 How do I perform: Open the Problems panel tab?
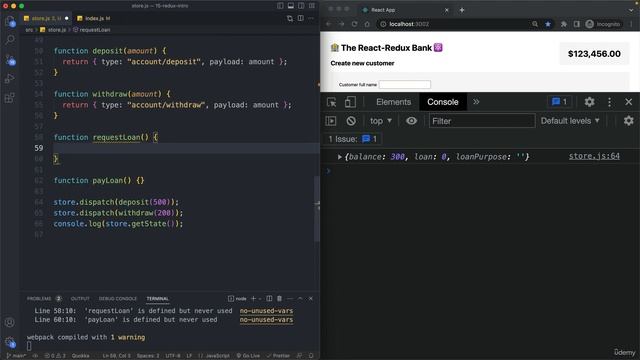pyautogui.click(x=44, y=299)
